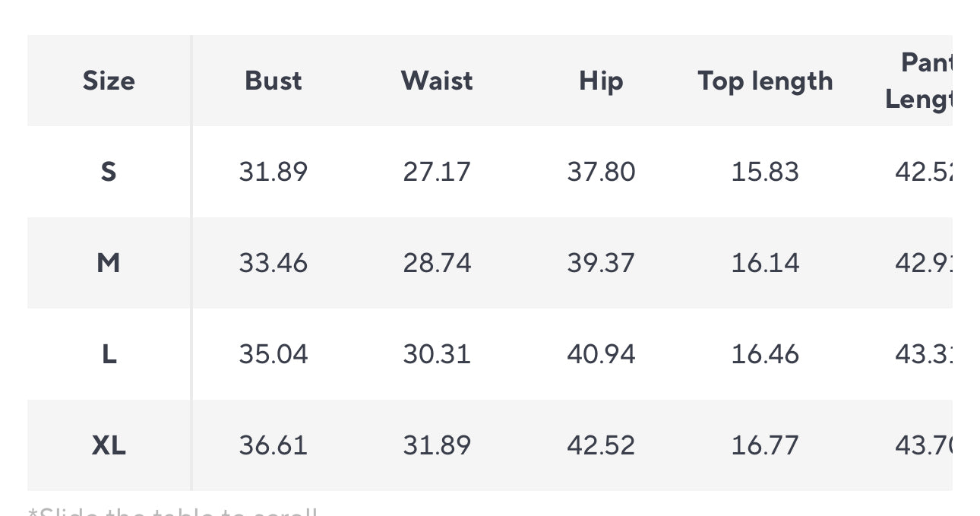Click the XL size row label
The width and height of the screenshot is (980, 516).
pyautogui.click(x=109, y=445)
